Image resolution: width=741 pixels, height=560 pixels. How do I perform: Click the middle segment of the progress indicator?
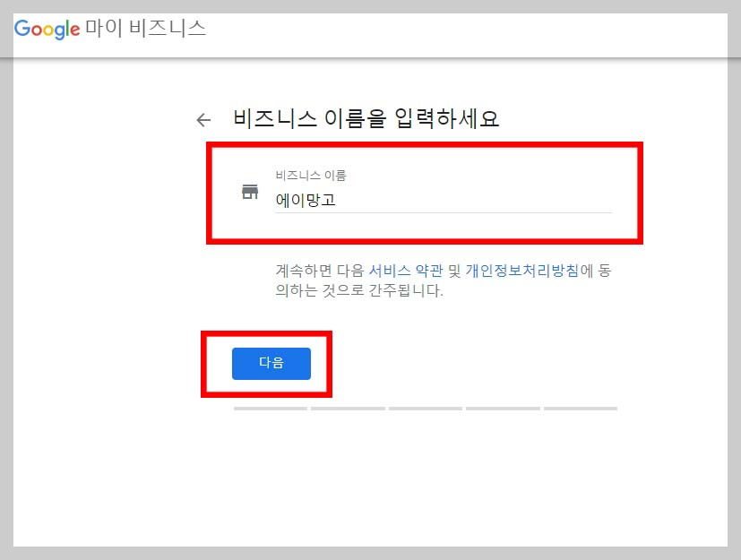pos(425,408)
